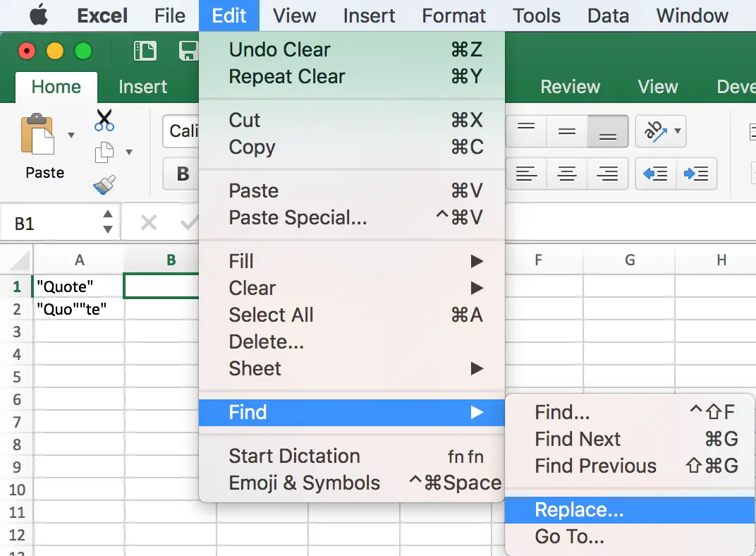Image resolution: width=756 pixels, height=556 pixels.
Task: Choose Repeat Clear
Action: click(351, 76)
